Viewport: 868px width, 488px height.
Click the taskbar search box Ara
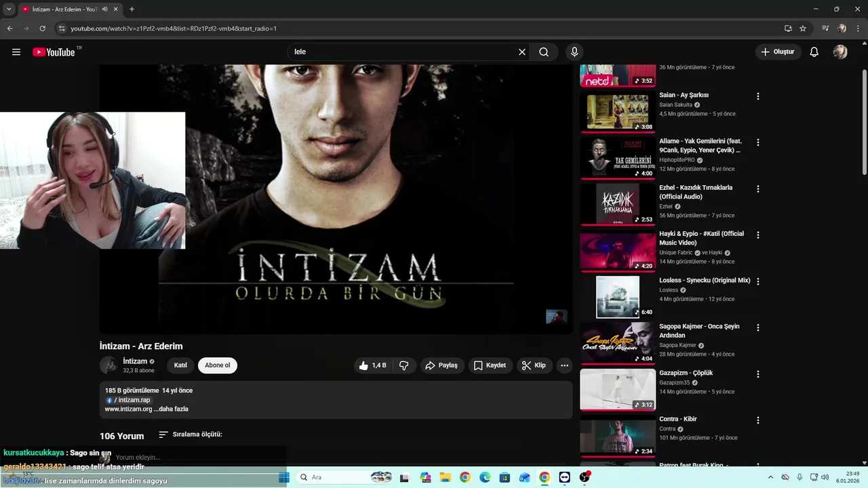(344, 477)
